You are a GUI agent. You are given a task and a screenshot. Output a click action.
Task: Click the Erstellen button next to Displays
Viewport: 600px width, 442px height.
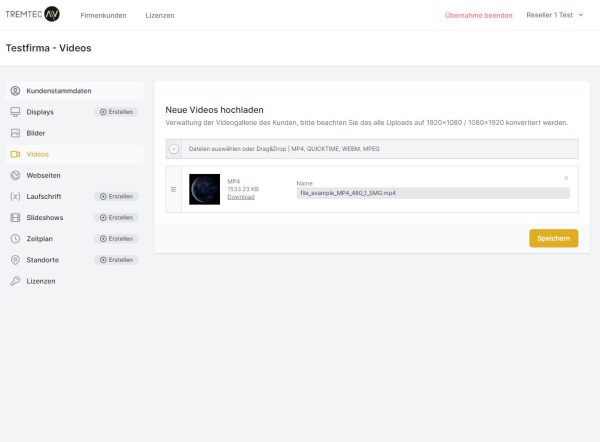[116, 112]
